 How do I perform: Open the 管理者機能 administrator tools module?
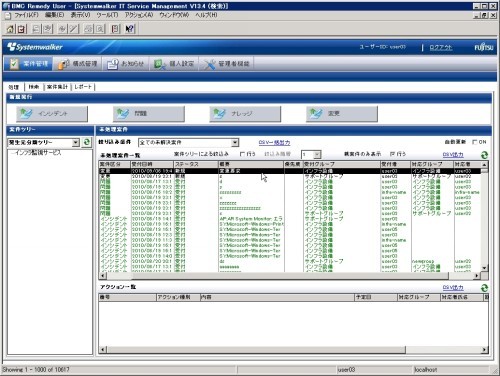click(227, 64)
